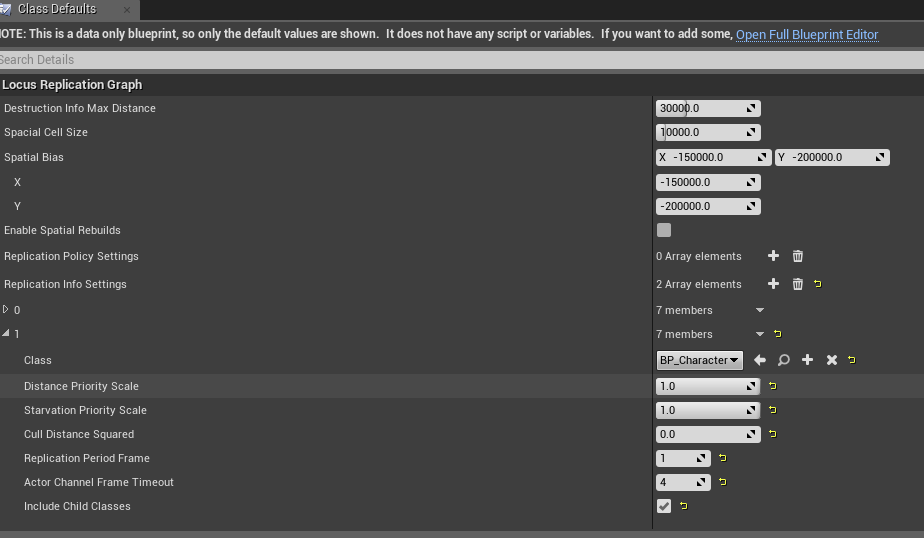924x538 pixels.
Task: Click the "2 Array elements" text
Action: 698,284
